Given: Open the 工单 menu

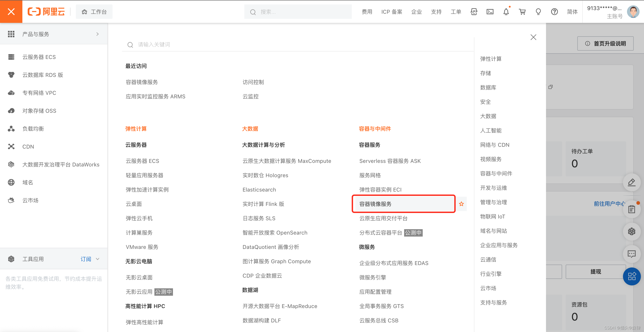Looking at the screenshot, I should click(456, 12).
